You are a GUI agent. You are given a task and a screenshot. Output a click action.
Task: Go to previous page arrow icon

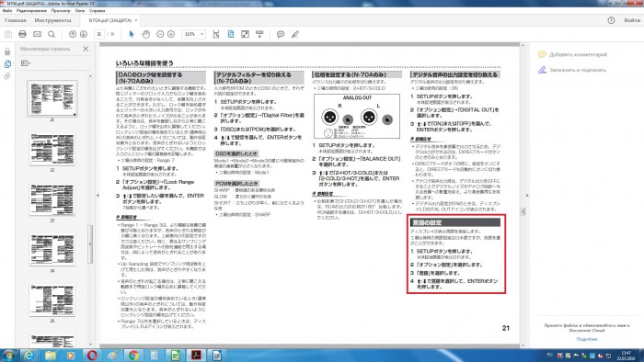tap(73, 34)
